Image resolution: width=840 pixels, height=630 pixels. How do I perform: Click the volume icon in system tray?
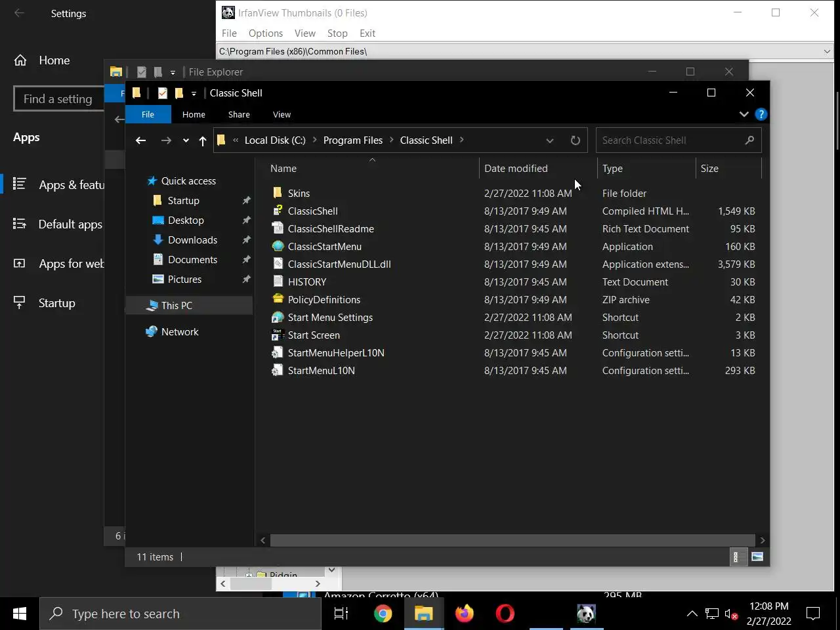click(731, 614)
